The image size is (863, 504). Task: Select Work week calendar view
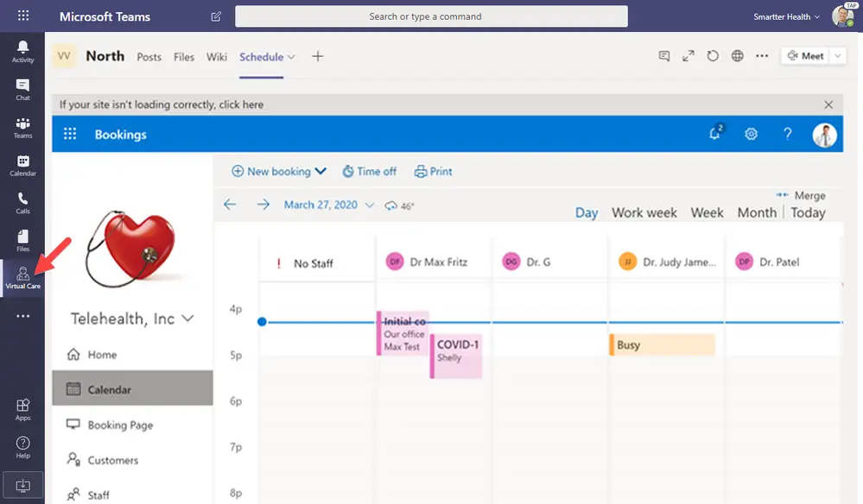tap(644, 212)
